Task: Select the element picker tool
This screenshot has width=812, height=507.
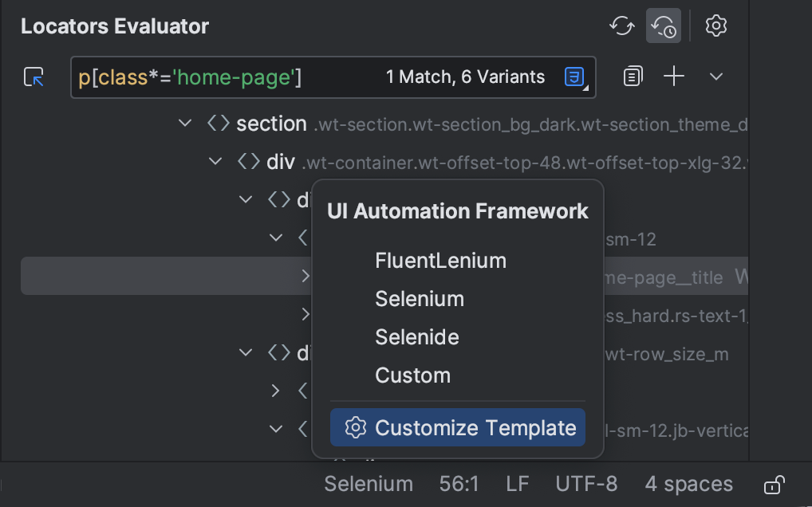Action: pyautogui.click(x=33, y=77)
